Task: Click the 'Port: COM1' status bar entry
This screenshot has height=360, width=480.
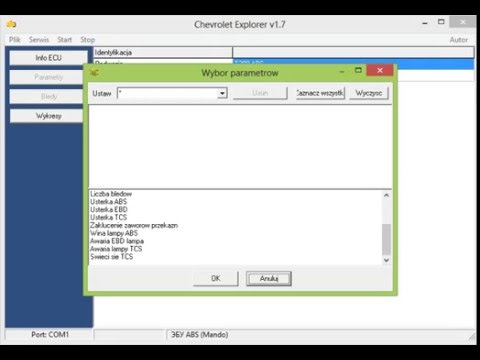Action: tap(49, 334)
